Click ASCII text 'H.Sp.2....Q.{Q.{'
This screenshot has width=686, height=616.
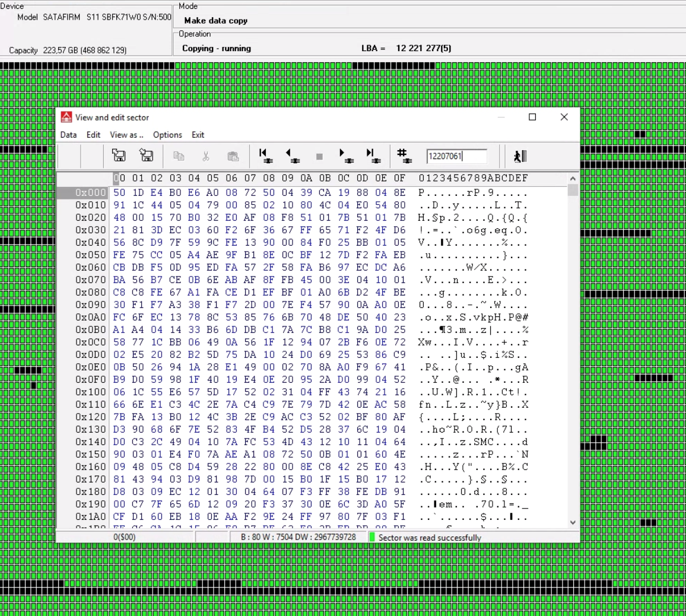(x=473, y=217)
